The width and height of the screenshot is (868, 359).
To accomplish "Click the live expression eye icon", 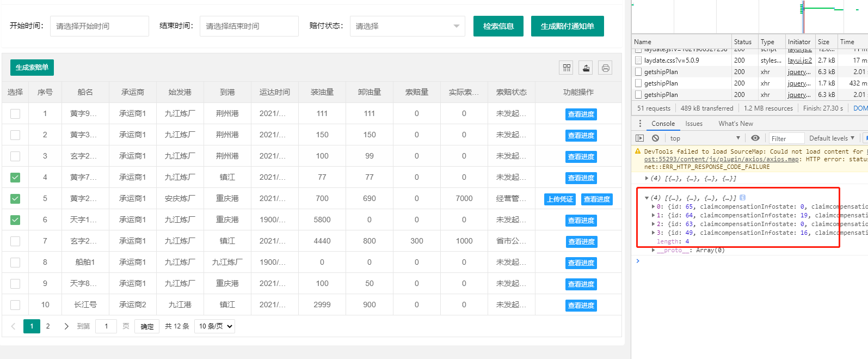I will tap(755, 138).
